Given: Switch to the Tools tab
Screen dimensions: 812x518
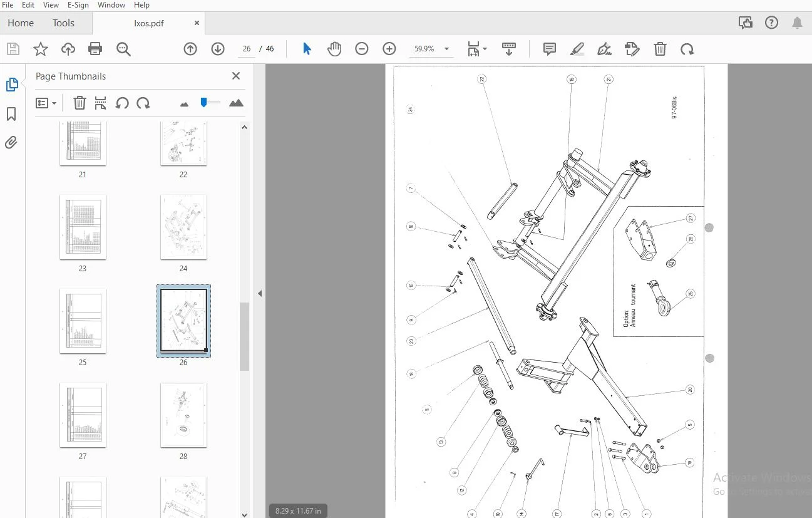Looking at the screenshot, I should click(63, 23).
